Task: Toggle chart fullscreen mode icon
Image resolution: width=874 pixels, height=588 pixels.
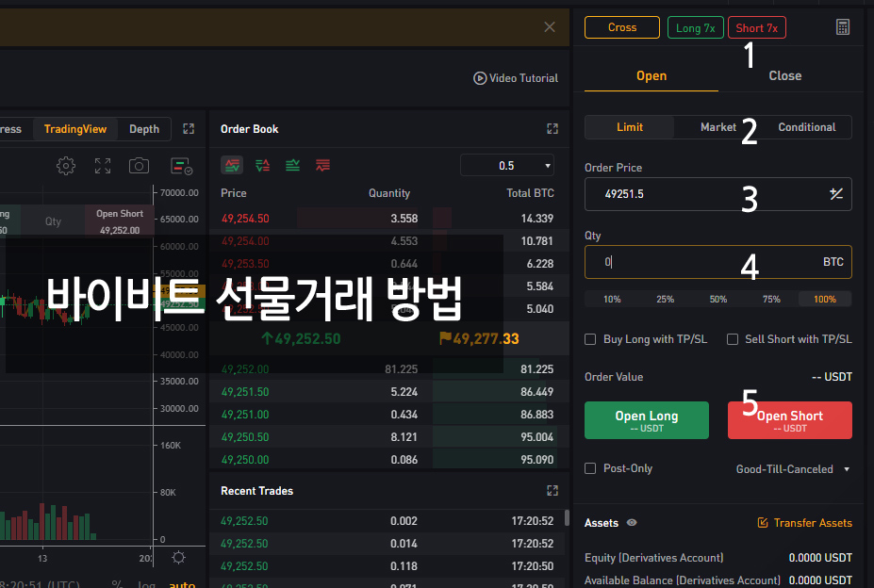Action: coord(103,166)
